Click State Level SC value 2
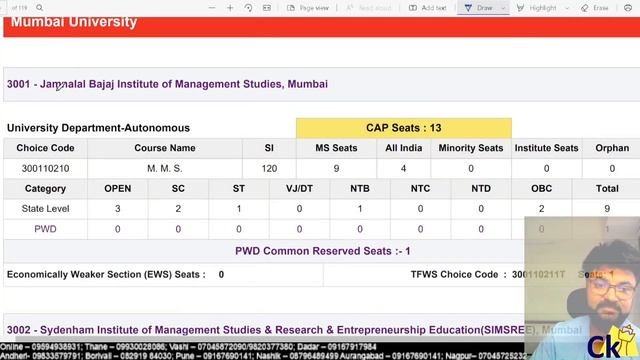 click(x=178, y=209)
